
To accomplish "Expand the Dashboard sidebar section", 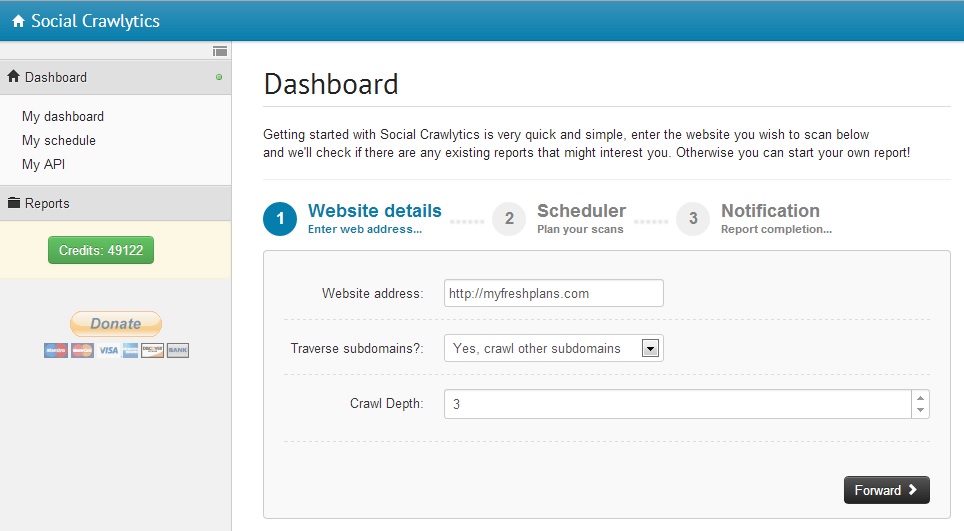I will pos(116,77).
